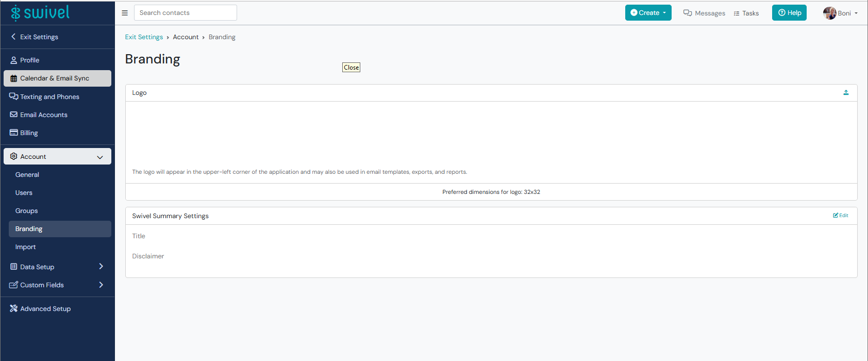The height and width of the screenshot is (361, 868).
Task: Click the Messages chat icon
Action: point(688,13)
